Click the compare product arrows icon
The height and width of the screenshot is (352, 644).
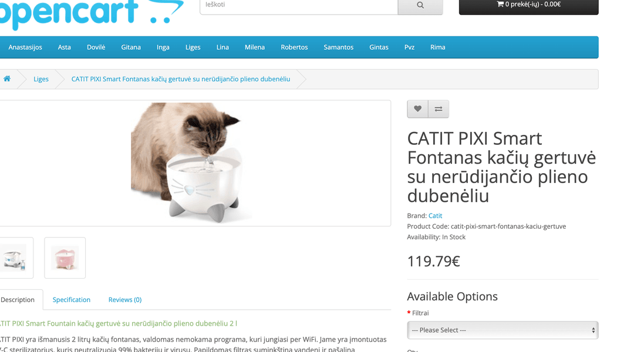[438, 109]
